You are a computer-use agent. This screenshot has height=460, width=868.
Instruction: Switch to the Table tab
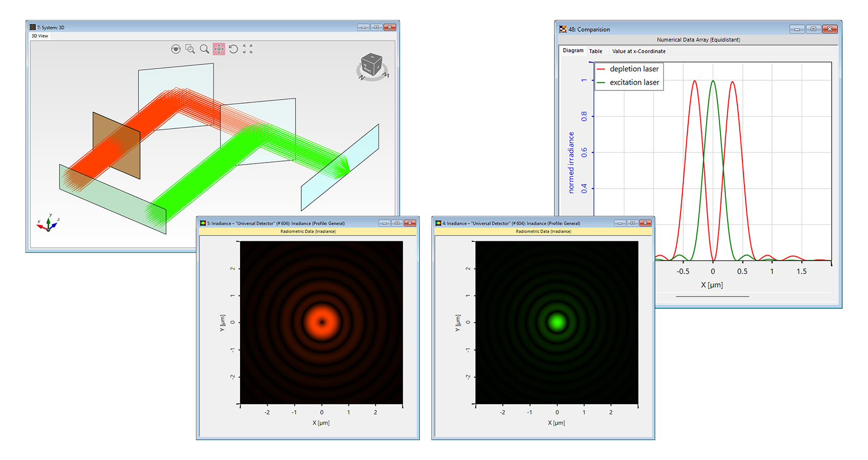coord(595,51)
